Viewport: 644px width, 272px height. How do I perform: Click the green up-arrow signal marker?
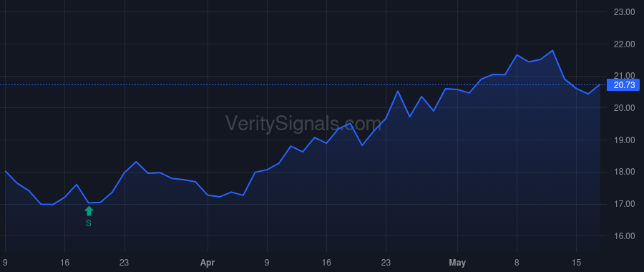click(89, 210)
